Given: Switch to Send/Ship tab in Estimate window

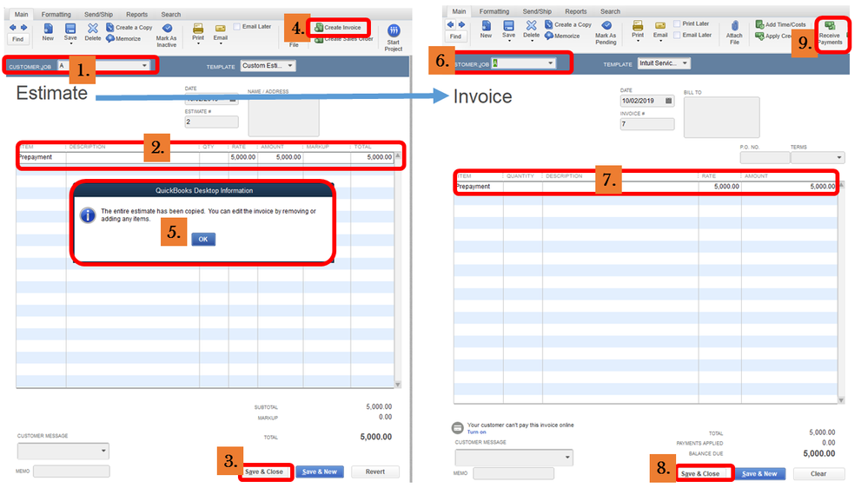Looking at the screenshot, I should click(x=98, y=15).
